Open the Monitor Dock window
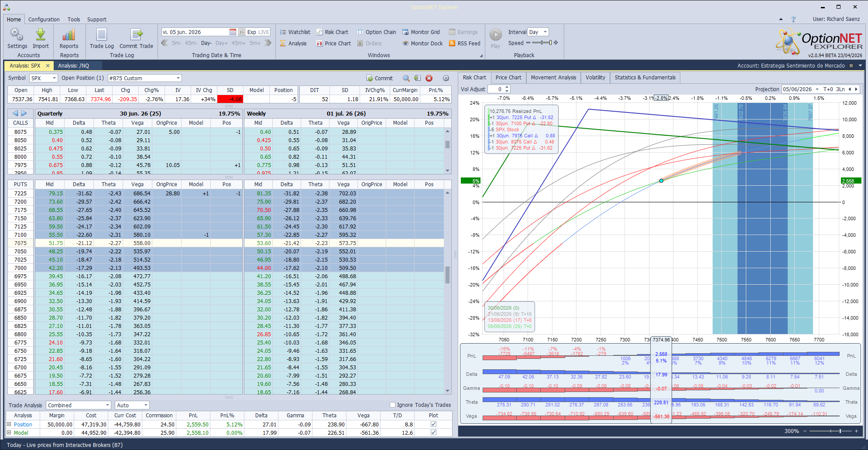 click(x=422, y=43)
